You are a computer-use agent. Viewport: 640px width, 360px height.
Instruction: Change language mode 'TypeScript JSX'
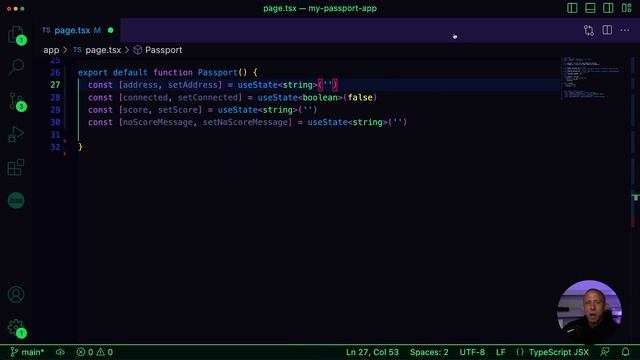coord(559,352)
